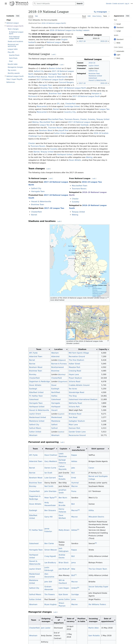138x644 pixels.
Task: Hide the Contents sidebar
Action: [18, 16]
